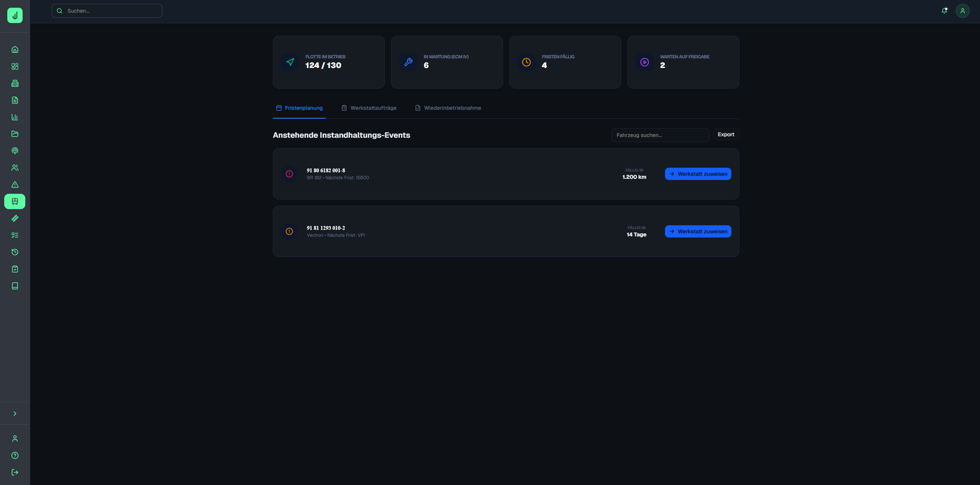
Task: Open user avatar menu in top right
Action: click(x=962, y=10)
